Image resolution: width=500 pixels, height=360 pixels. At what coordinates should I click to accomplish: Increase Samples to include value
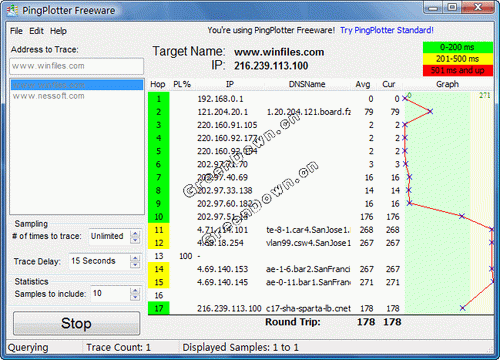click(135, 291)
